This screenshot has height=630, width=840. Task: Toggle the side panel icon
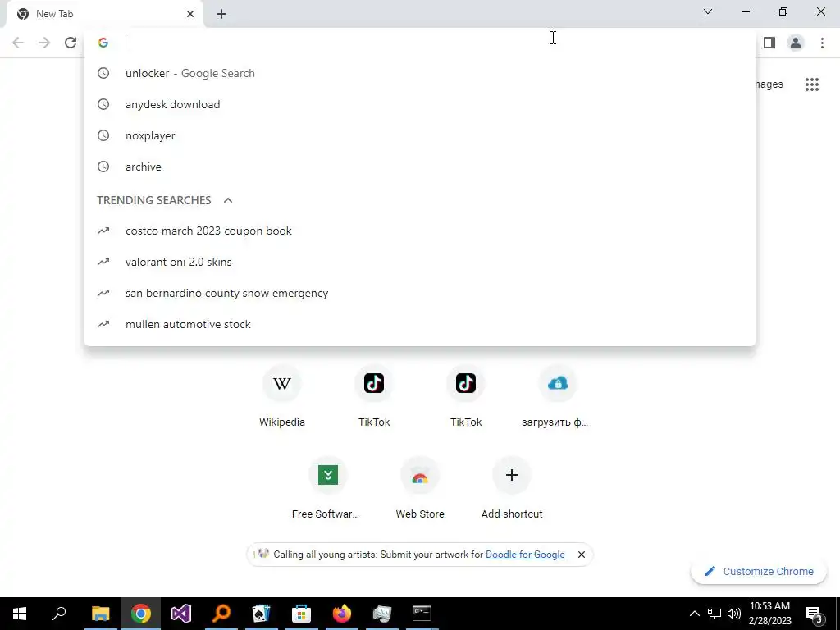pyautogui.click(x=769, y=43)
